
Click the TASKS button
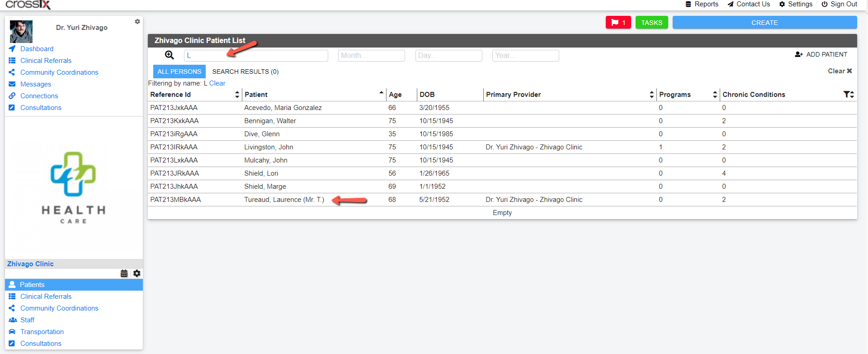651,22
